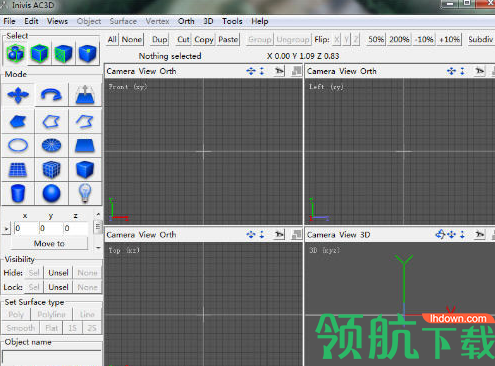
Task: Open the Help menu
Action: click(x=260, y=21)
